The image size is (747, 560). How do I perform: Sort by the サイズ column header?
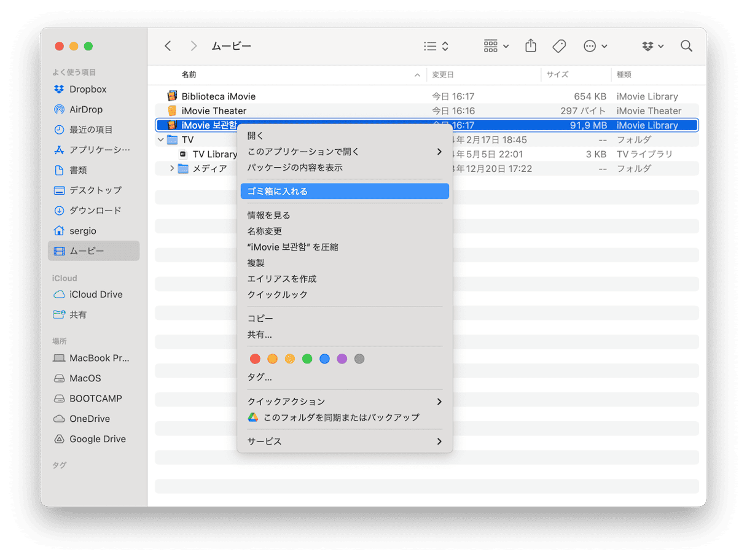coord(558,75)
